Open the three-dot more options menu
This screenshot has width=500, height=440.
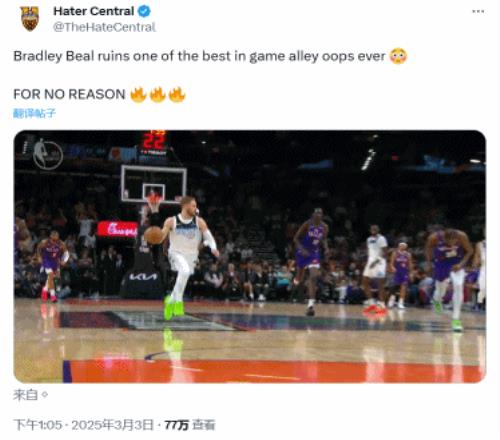(478, 11)
